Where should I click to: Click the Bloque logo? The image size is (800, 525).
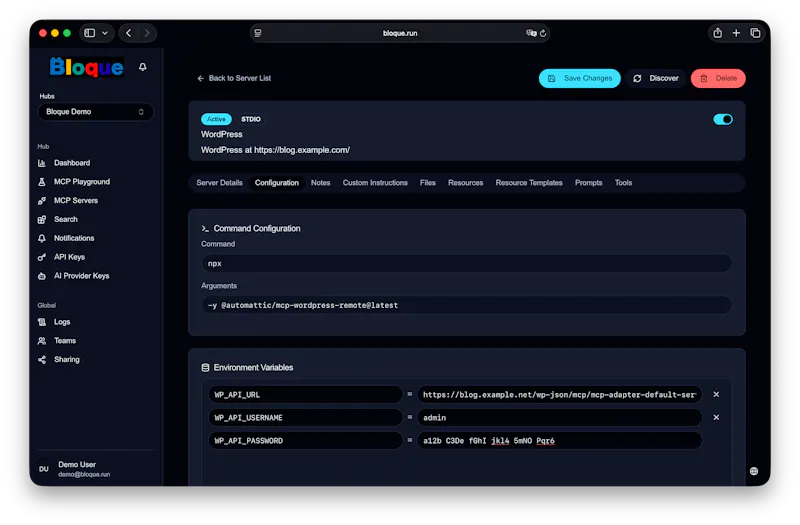click(86, 67)
